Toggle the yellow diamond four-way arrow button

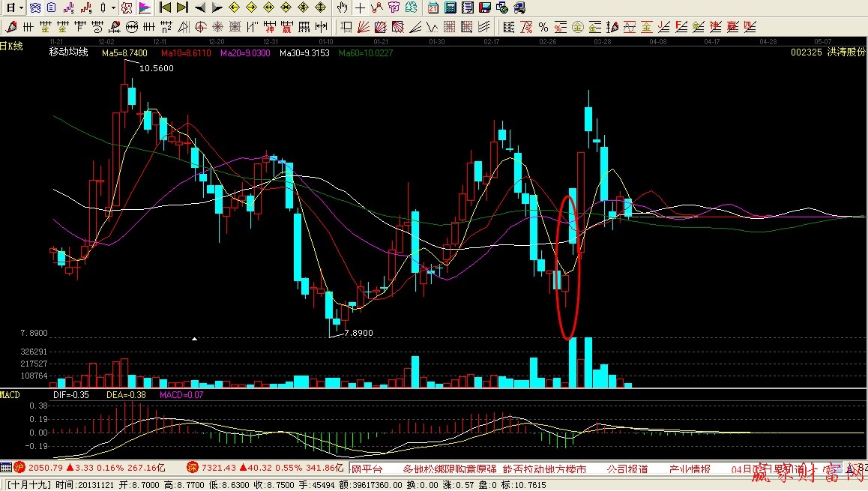point(321,8)
